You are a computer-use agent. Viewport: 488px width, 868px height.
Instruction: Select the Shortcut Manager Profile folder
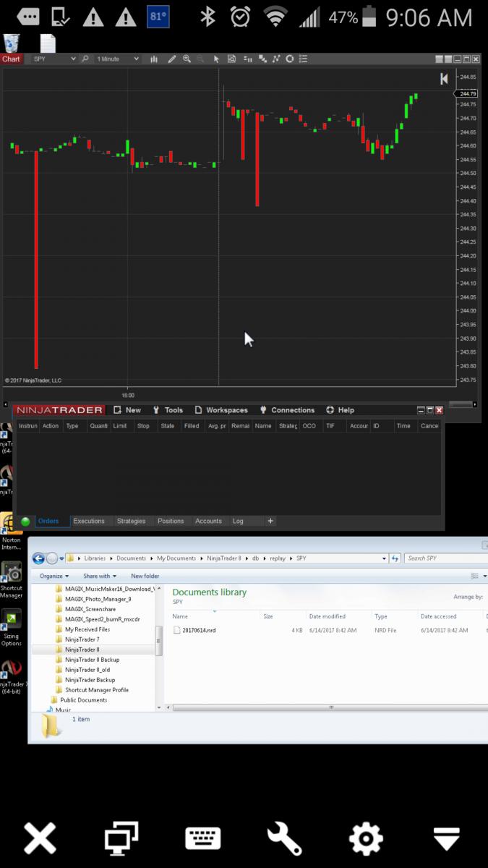96,690
